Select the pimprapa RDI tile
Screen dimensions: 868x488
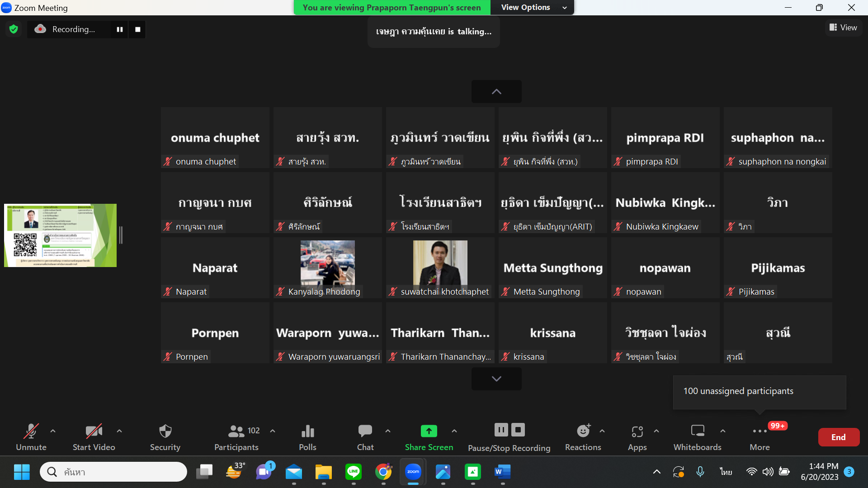click(665, 138)
